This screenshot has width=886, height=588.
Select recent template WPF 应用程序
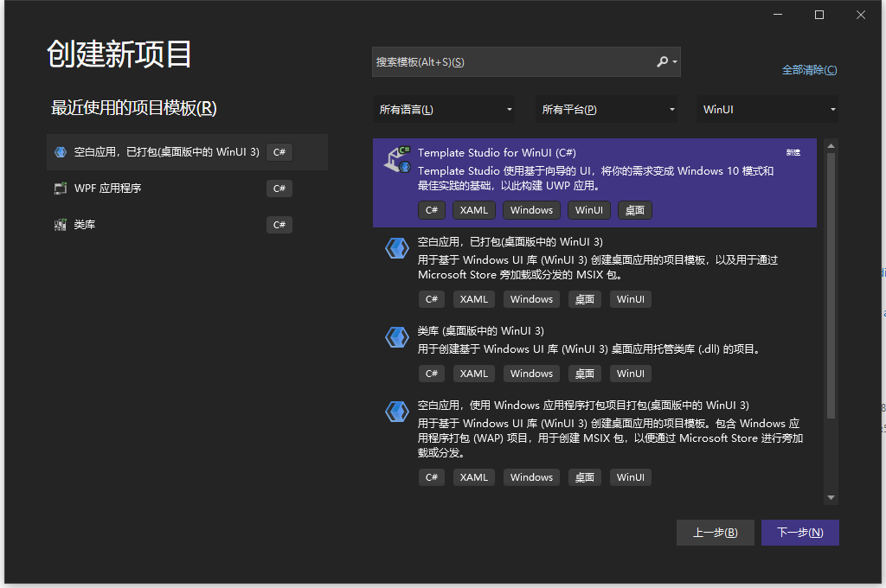pos(187,189)
